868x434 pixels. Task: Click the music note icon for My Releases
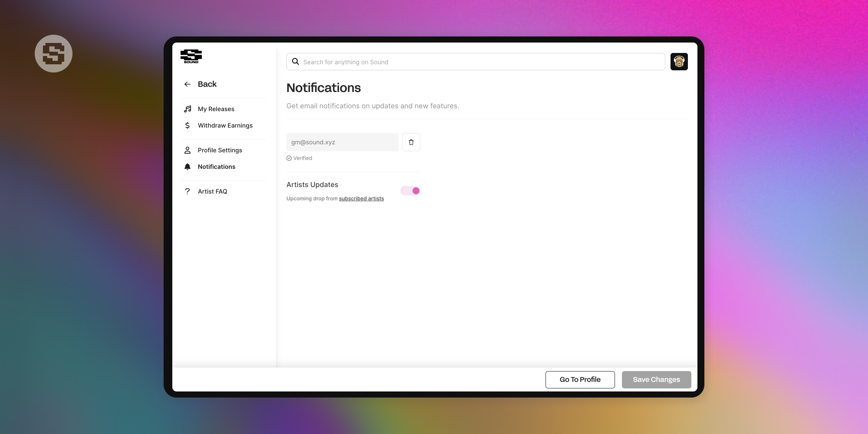point(187,109)
